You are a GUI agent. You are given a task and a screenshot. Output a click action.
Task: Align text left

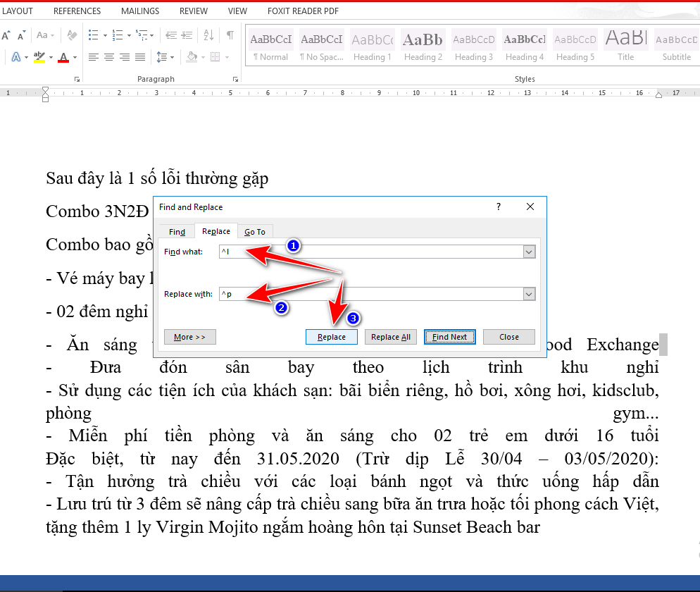93,57
